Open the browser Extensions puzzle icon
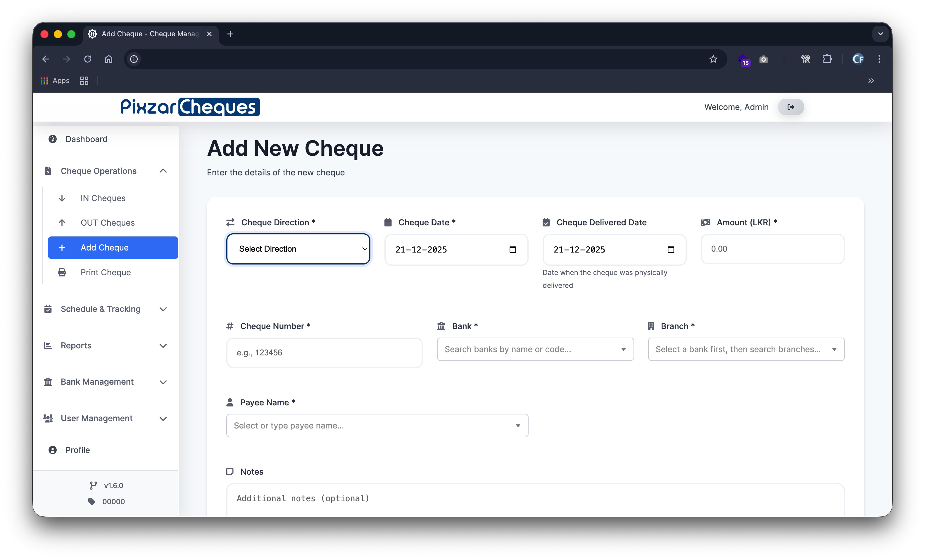 827,59
